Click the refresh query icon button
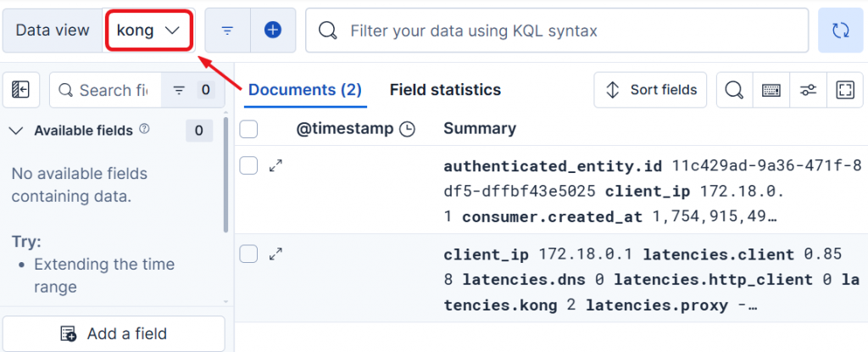 pos(840,31)
